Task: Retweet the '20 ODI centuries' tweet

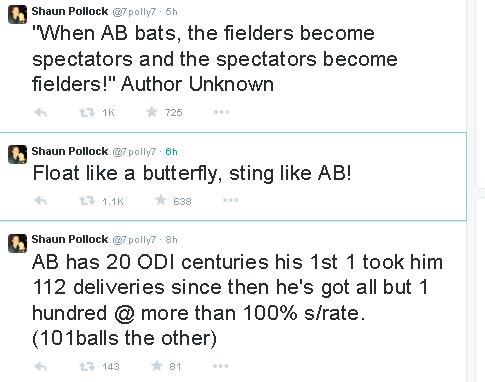Action: coord(86,366)
